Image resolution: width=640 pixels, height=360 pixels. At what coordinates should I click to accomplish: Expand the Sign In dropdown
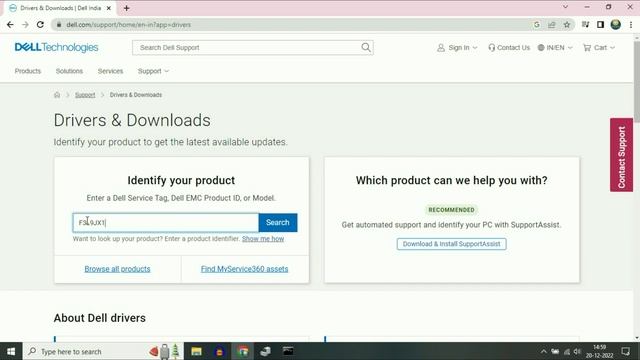pyautogui.click(x=457, y=47)
